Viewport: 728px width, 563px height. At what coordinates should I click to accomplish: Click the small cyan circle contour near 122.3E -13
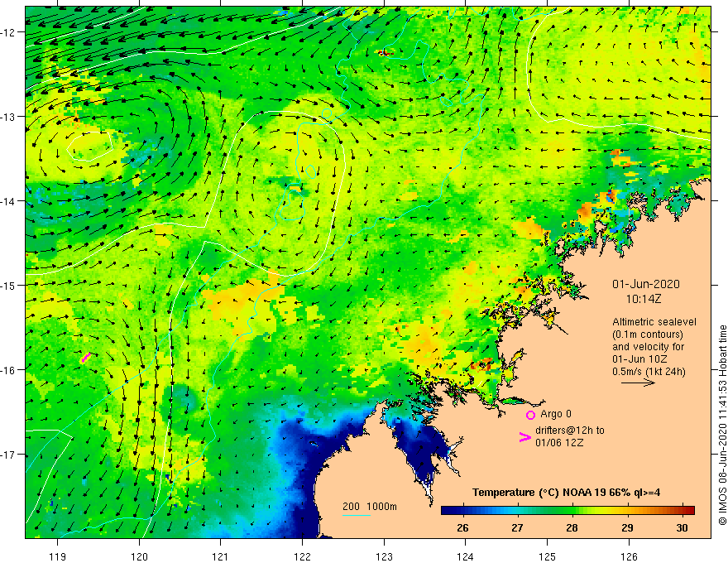coord(327,113)
